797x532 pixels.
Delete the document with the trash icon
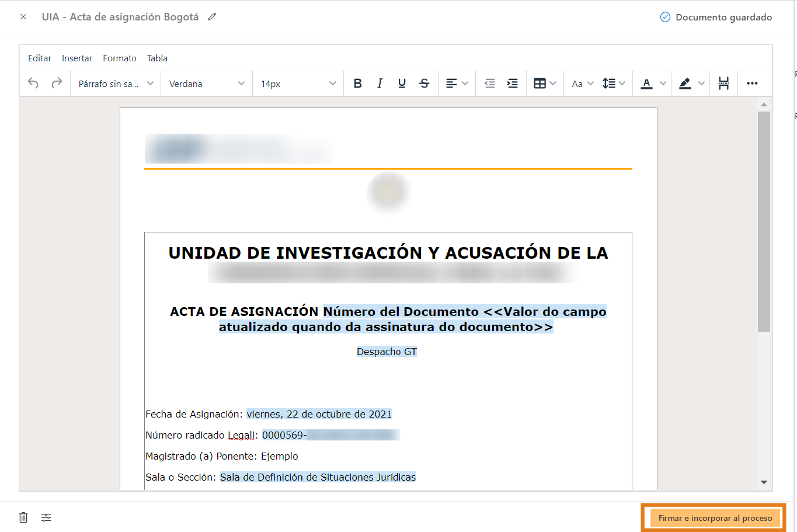pos(23,517)
